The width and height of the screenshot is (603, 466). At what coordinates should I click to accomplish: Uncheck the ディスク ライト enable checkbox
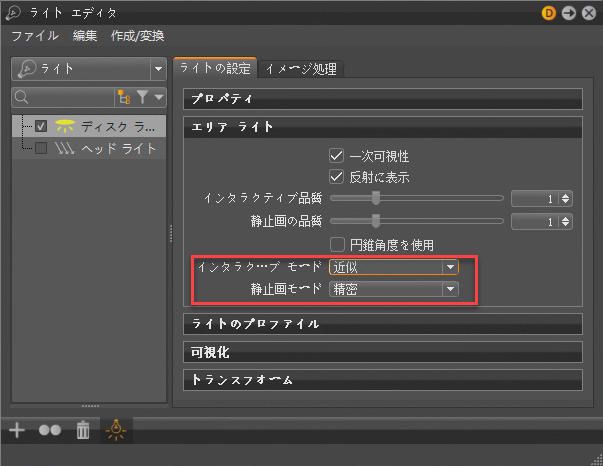pyautogui.click(x=41, y=126)
